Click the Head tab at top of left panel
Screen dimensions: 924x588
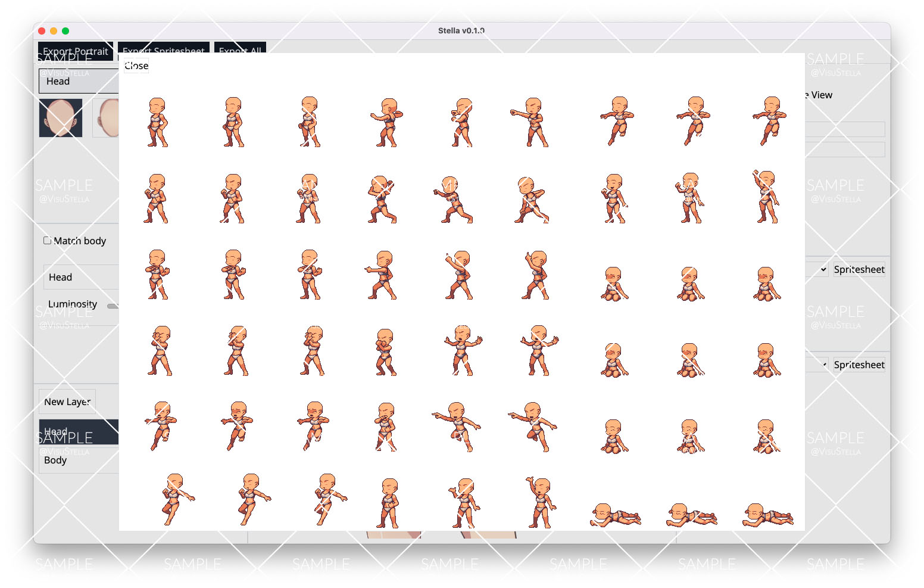[x=79, y=81]
